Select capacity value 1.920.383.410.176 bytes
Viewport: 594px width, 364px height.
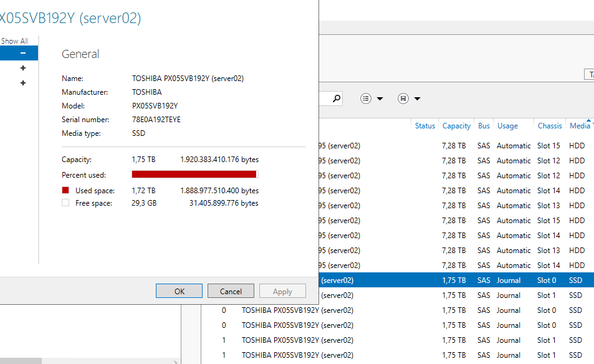point(219,160)
